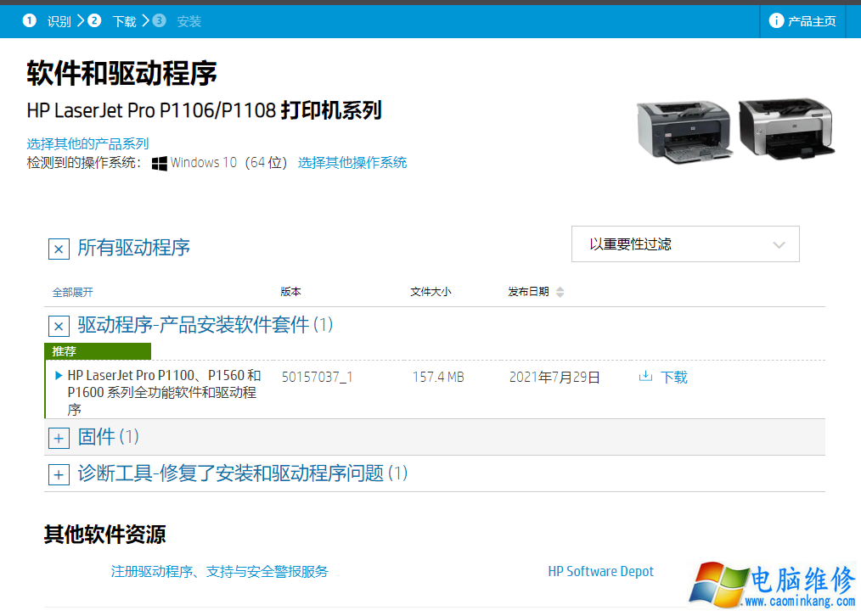
Task: Click the step 3 circle for 安装
Action: coord(160,21)
